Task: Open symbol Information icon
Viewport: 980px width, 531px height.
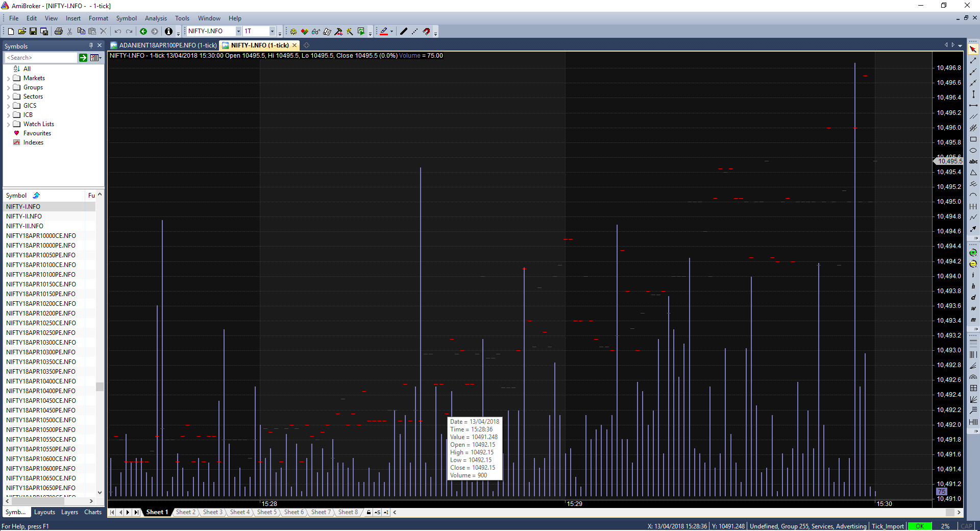Action: [x=168, y=32]
